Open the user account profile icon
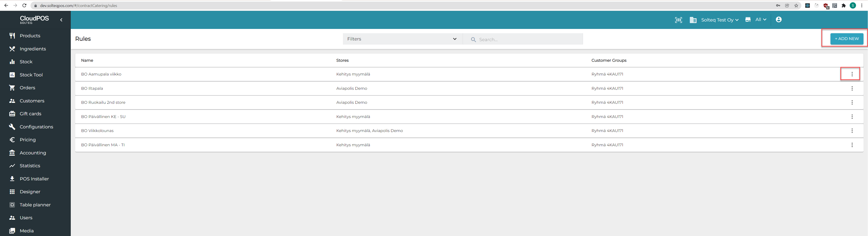The height and width of the screenshot is (236, 868). click(x=778, y=20)
